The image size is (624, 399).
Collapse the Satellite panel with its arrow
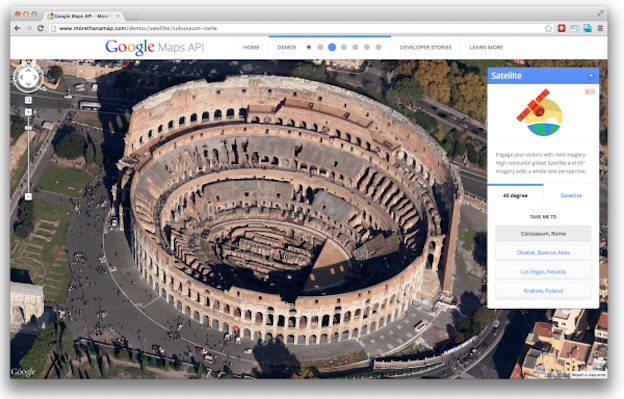(591, 76)
